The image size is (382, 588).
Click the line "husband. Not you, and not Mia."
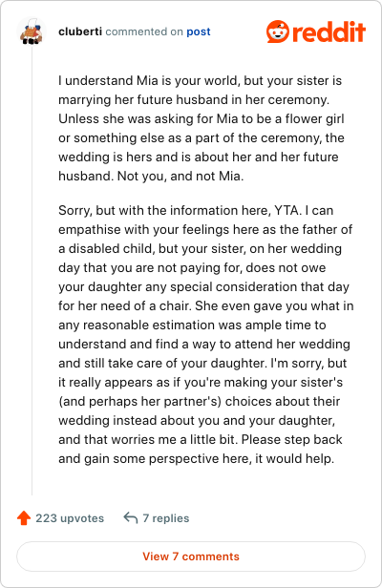(x=151, y=176)
